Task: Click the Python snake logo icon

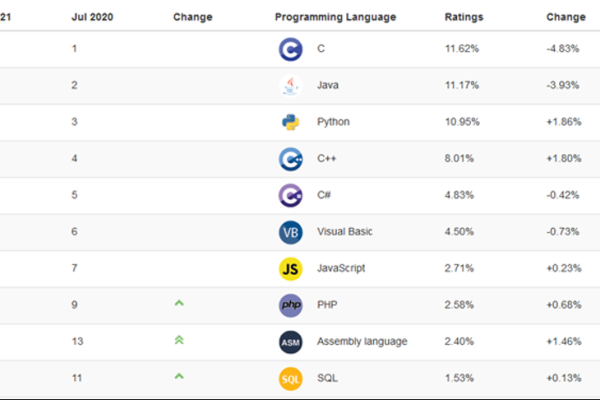Action: click(x=291, y=122)
